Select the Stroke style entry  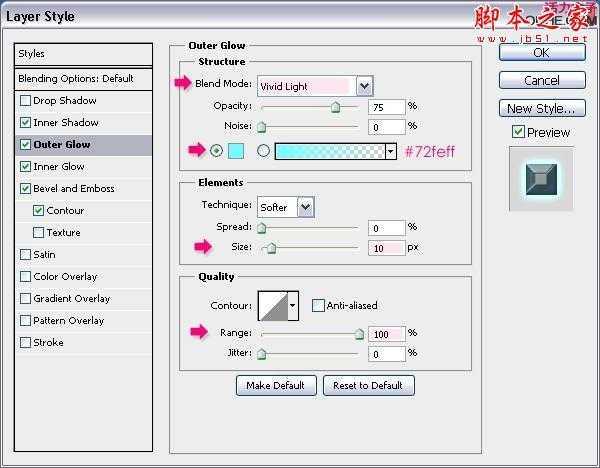tap(49, 343)
